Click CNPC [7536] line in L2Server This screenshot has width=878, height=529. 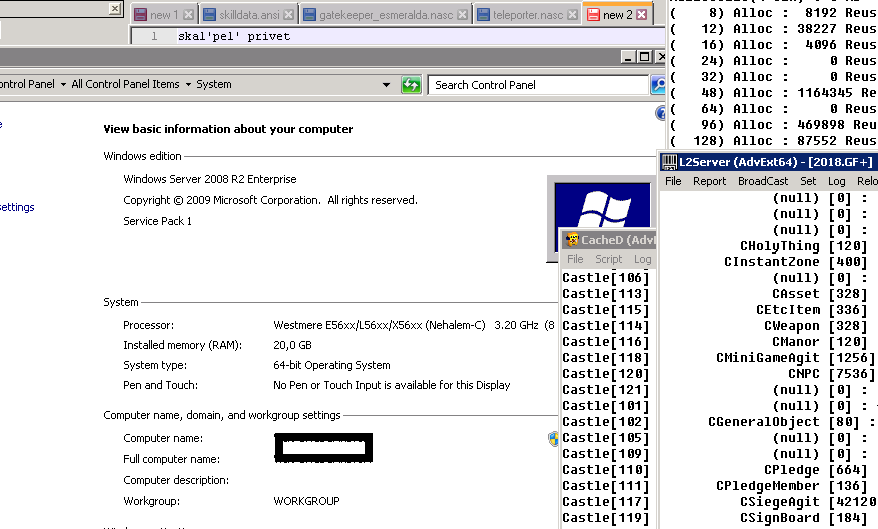coord(832,374)
